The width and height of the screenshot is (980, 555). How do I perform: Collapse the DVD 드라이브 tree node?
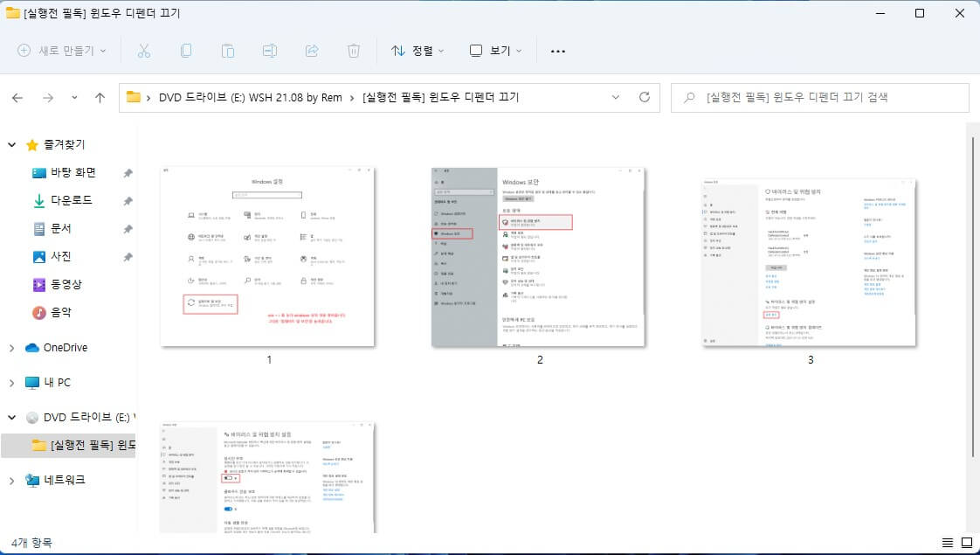[12, 418]
